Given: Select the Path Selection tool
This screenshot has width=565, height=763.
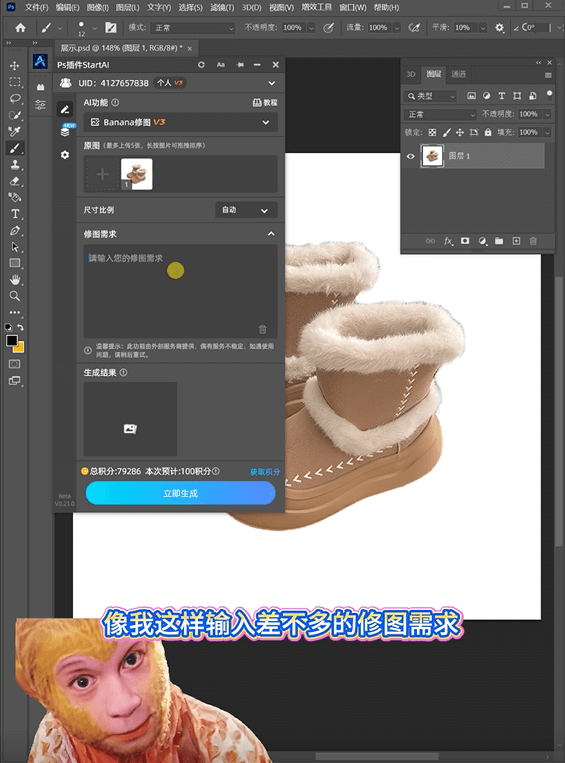Looking at the screenshot, I should click(x=15, y=247).
